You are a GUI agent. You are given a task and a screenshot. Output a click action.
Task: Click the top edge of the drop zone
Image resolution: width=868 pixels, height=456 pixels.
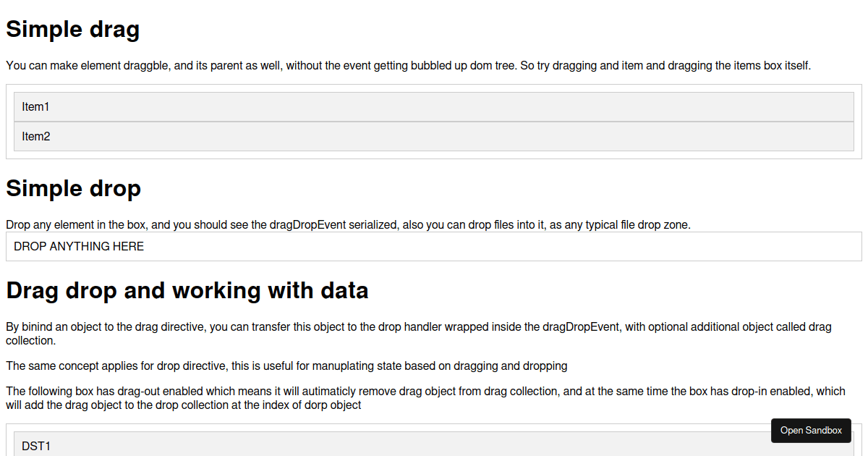434,233
